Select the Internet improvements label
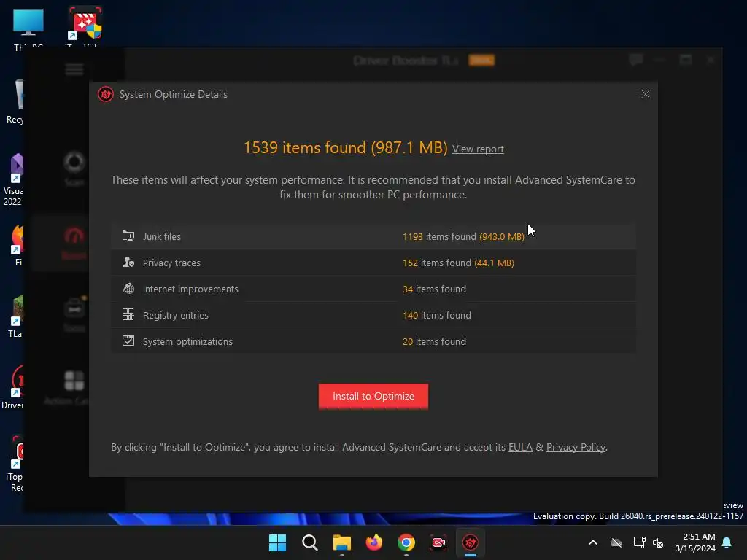 coord(190,289)
